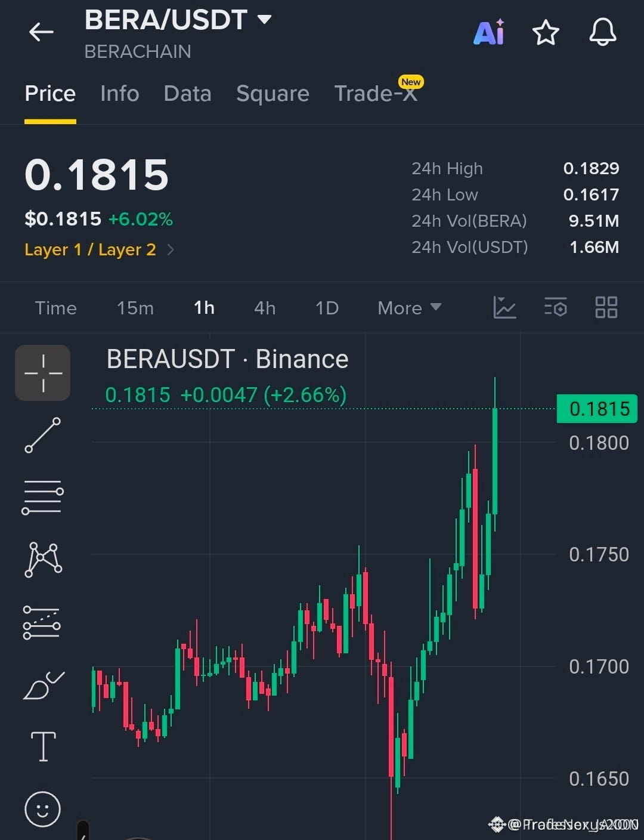This screenshot has width=644, height=840.
Task: Select the 15m chart interval
Action: tap(135, 308)
